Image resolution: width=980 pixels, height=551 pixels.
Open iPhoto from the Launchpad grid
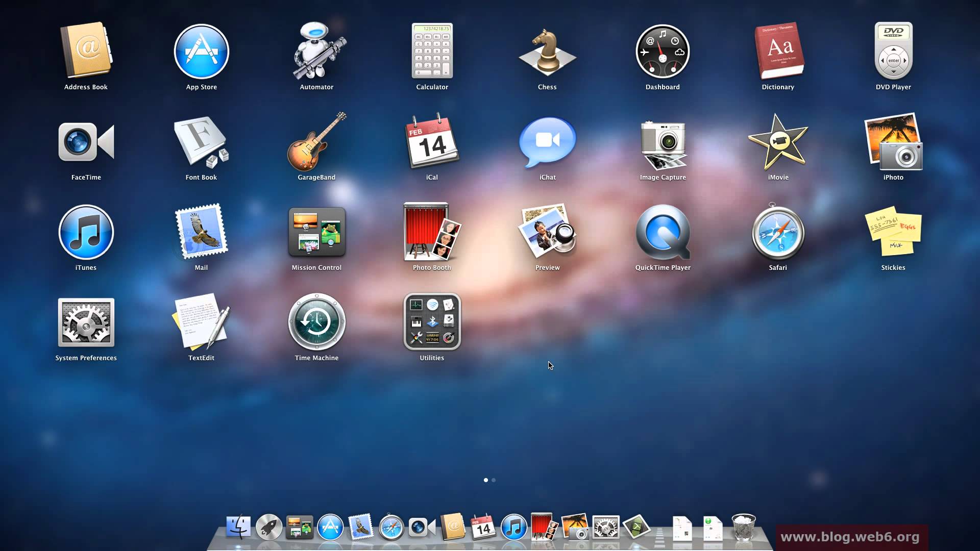click(893, 142)
